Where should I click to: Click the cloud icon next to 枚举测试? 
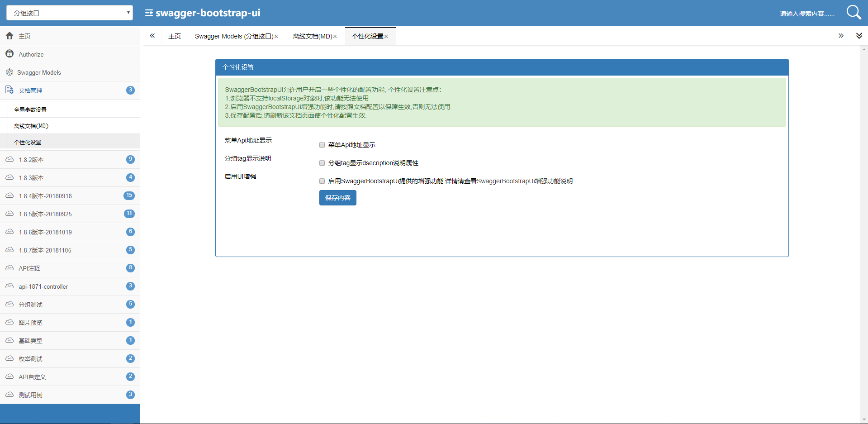[x=9, y=358]
